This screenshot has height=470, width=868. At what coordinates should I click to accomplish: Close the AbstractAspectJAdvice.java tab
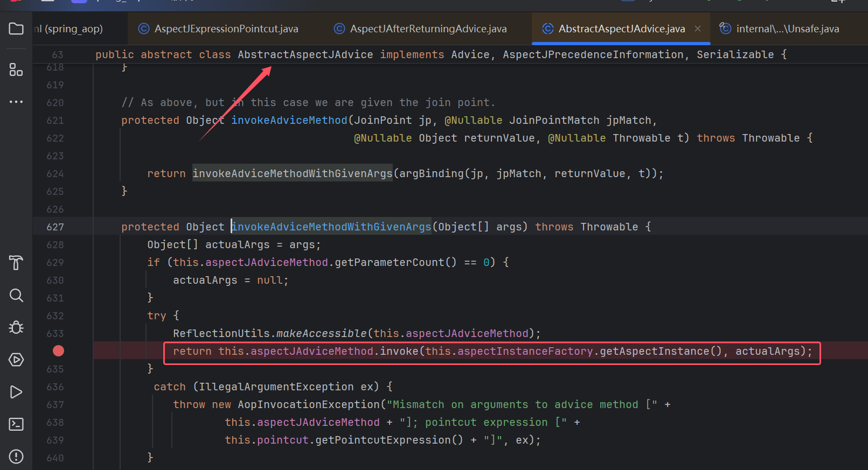[698, 29]
